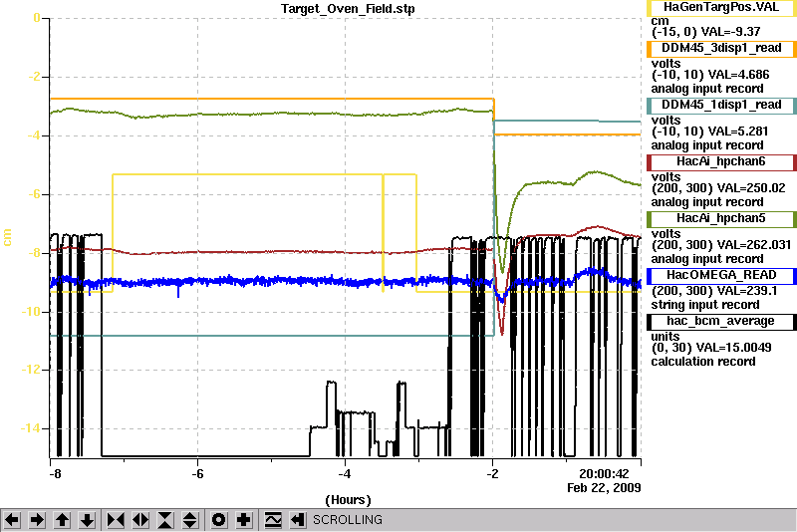Click the 20:00:42 timestamp label
Viewport: 797px width, 532px height.
(604, 474)
